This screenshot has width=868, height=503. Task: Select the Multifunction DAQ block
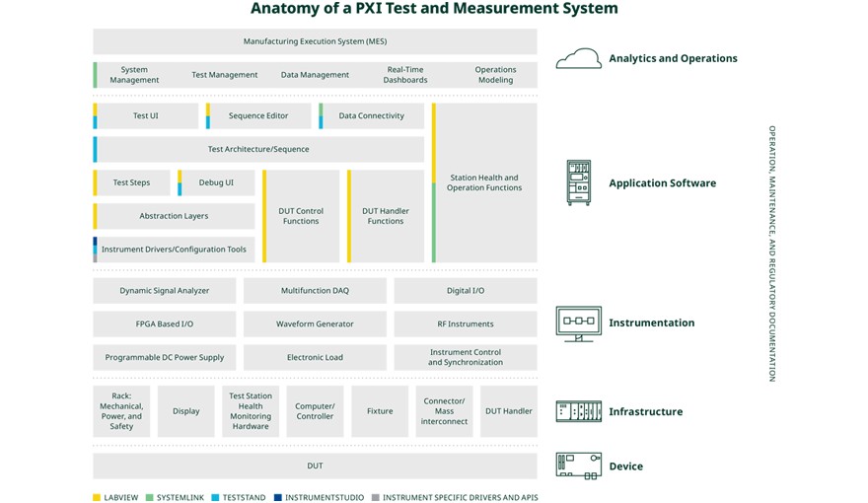point(315,291)
